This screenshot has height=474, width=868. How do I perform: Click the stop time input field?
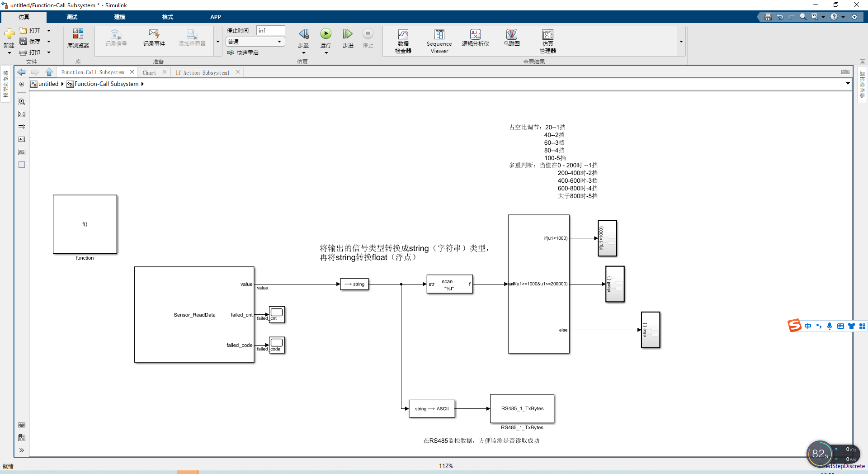point(270,30)
